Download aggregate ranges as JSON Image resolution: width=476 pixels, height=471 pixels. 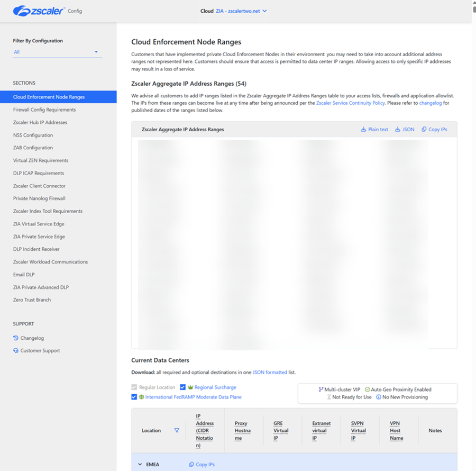[x=408, y=129]
